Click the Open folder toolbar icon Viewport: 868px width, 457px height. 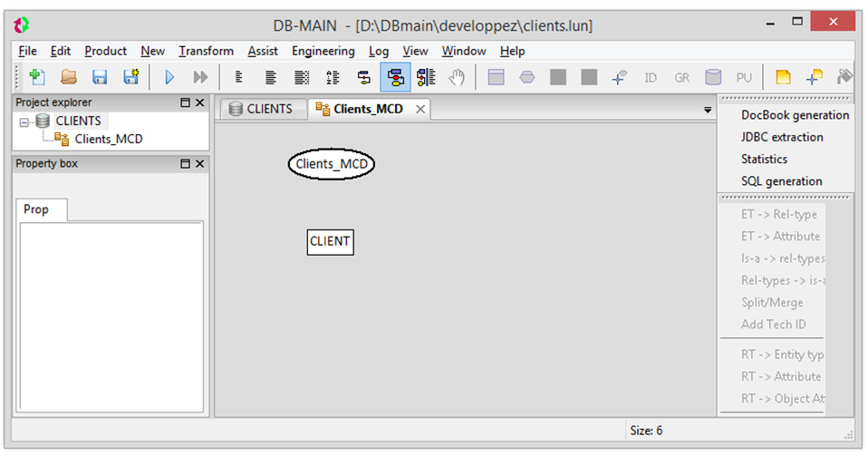tap(69, 77)
